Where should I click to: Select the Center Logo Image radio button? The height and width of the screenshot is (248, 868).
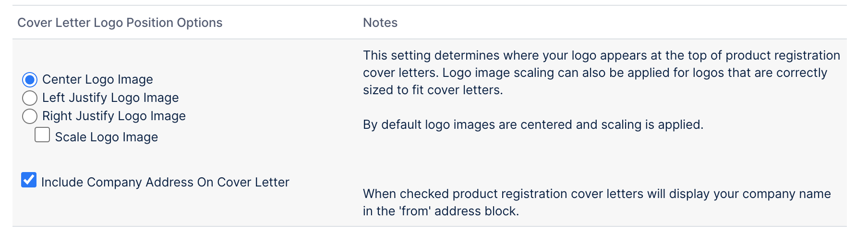coord(30,79)
